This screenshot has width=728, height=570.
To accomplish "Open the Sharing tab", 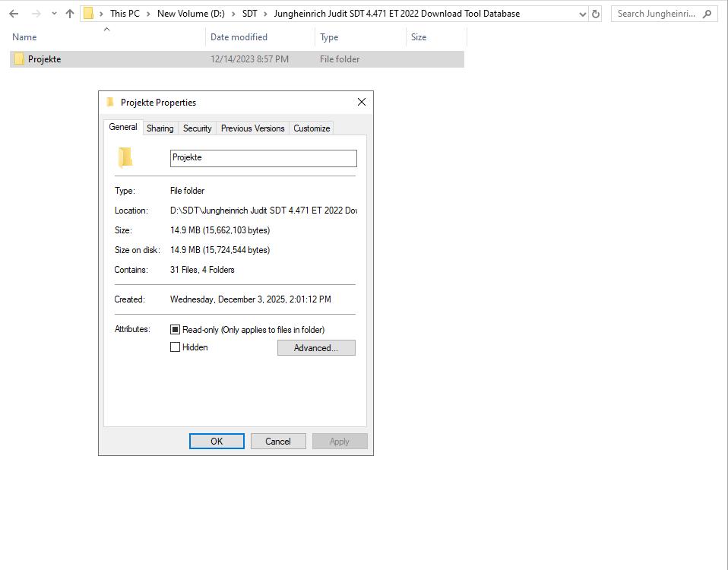I will (160, 128).
